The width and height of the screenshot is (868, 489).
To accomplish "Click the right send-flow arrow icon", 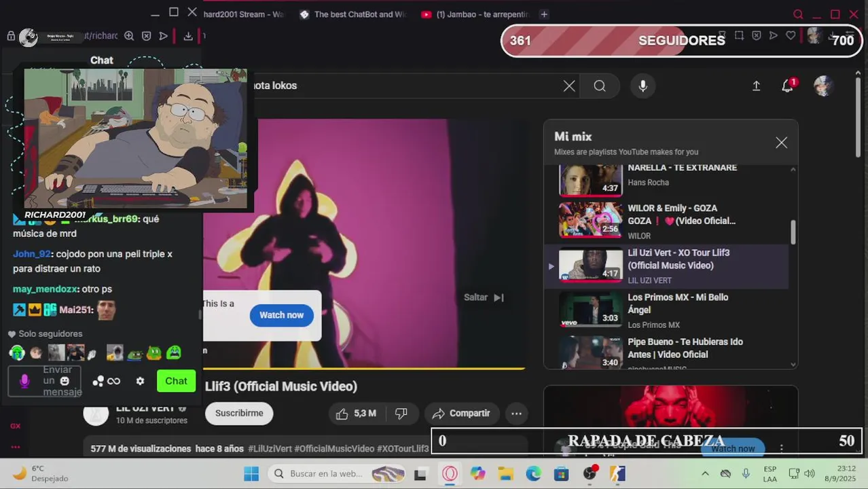I will tap(773, 35).
